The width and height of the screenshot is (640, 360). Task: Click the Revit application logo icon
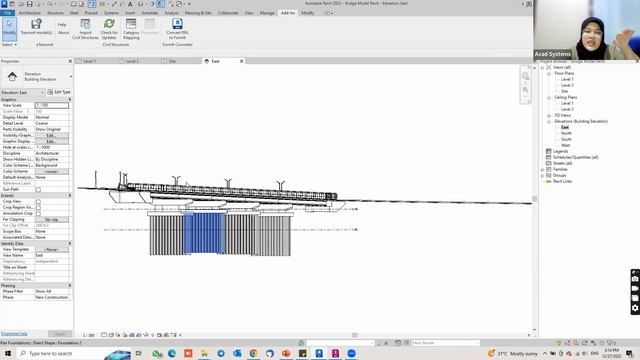4,4
